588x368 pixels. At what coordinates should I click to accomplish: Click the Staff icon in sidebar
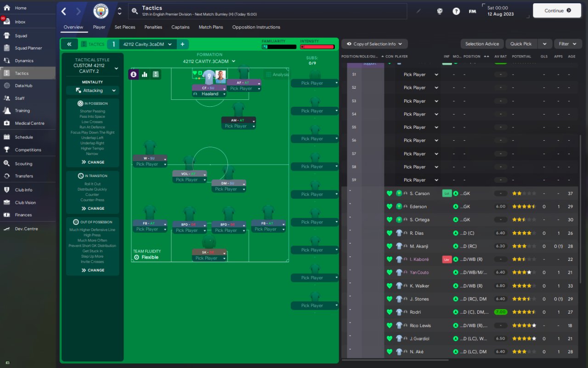7,98
